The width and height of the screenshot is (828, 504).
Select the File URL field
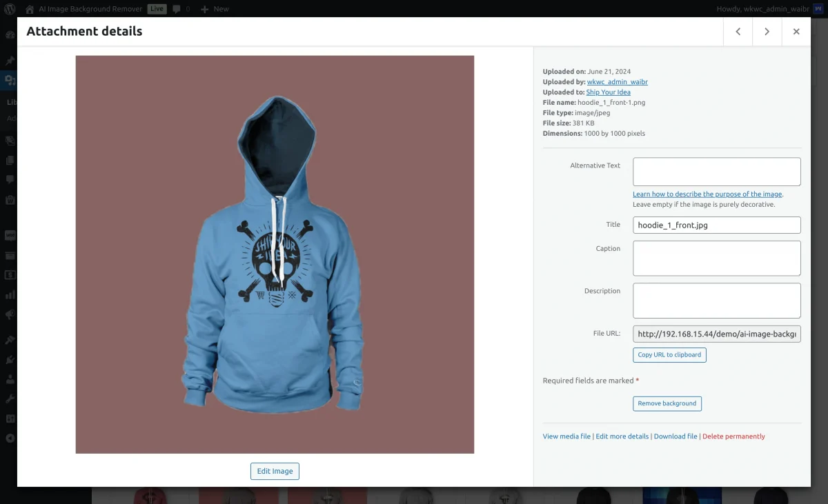pos(717,334)
